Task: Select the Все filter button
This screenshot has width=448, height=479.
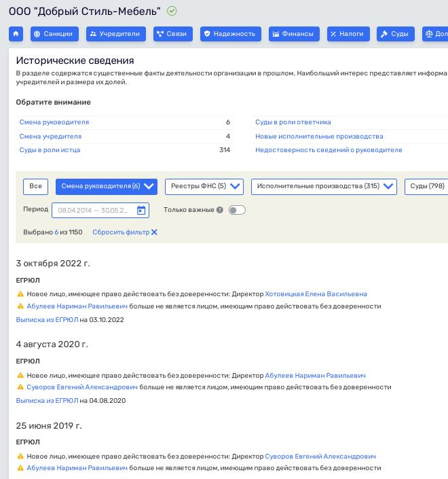Action: coord(36,186)
